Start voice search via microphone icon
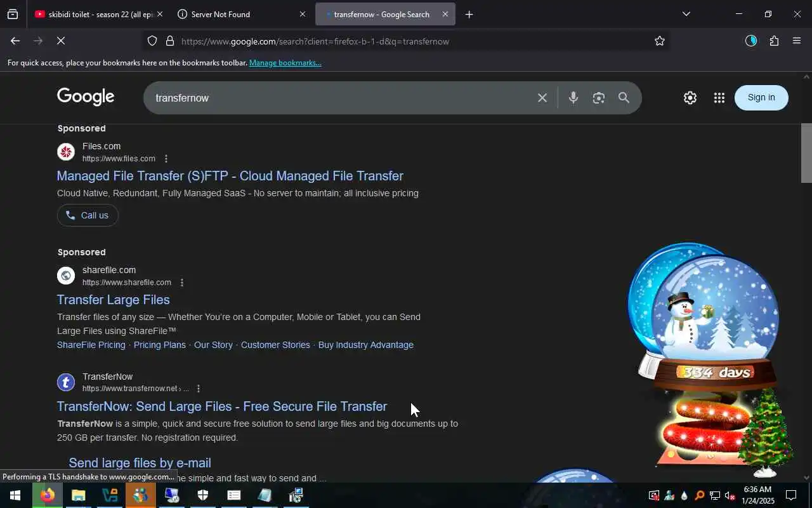The image size is (812, 508). point(573,98)
